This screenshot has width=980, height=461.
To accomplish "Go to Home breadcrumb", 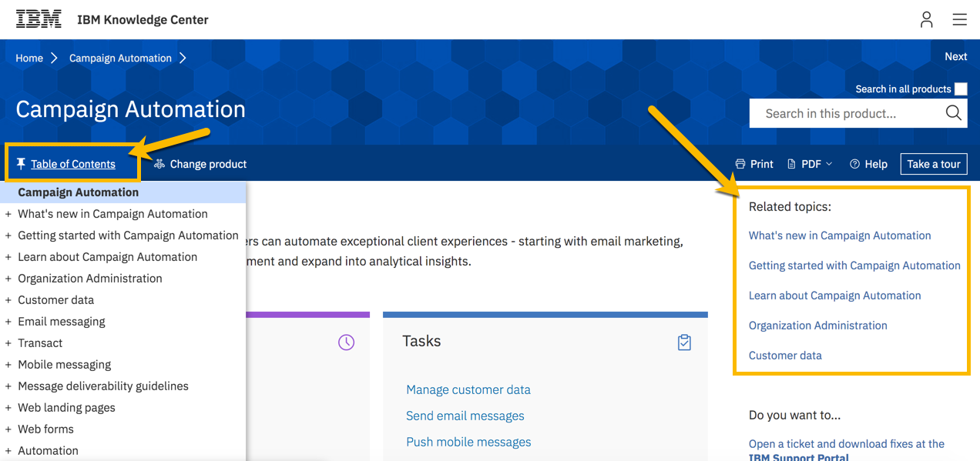I will click(x=29, y=58).
